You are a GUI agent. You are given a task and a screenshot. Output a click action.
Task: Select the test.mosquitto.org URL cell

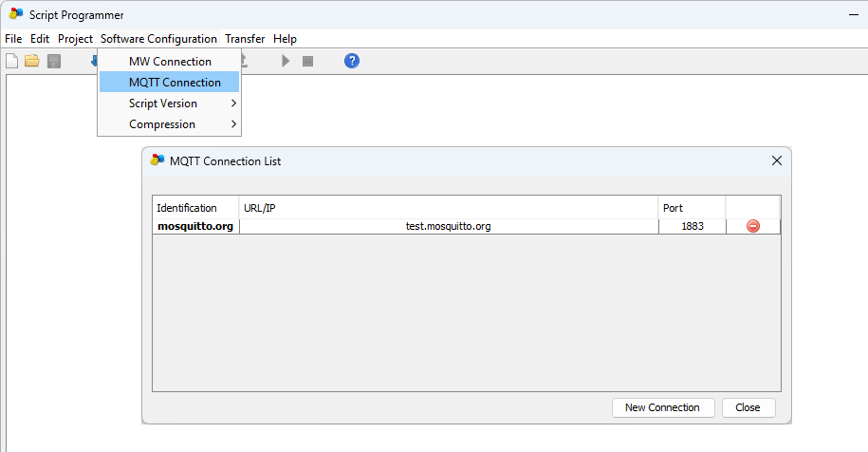tap(449, 226)
